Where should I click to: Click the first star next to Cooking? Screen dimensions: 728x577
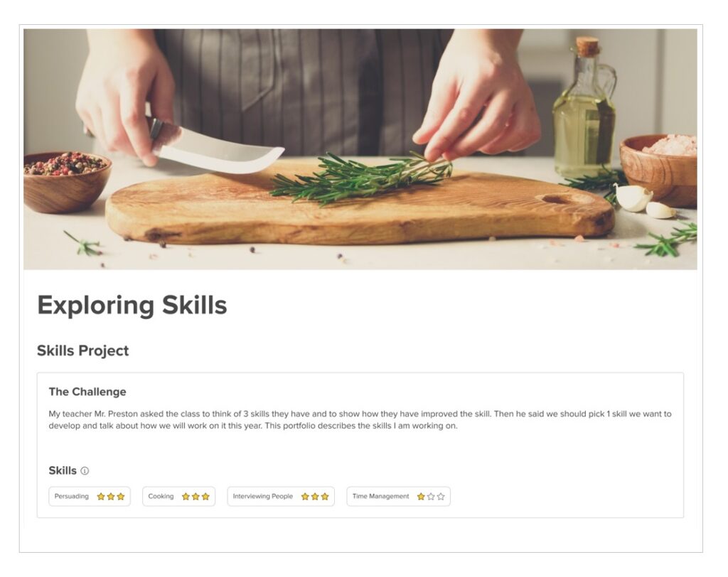(x=186, y=497)
